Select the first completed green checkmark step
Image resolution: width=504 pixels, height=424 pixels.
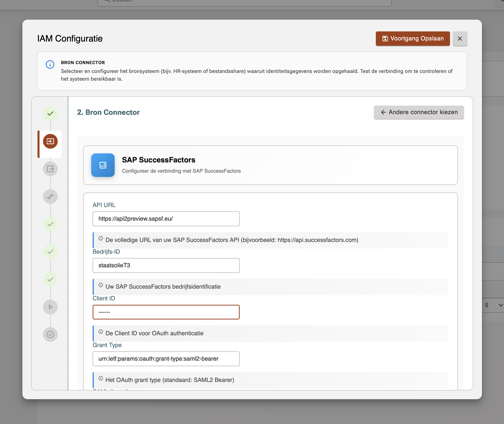50,114
